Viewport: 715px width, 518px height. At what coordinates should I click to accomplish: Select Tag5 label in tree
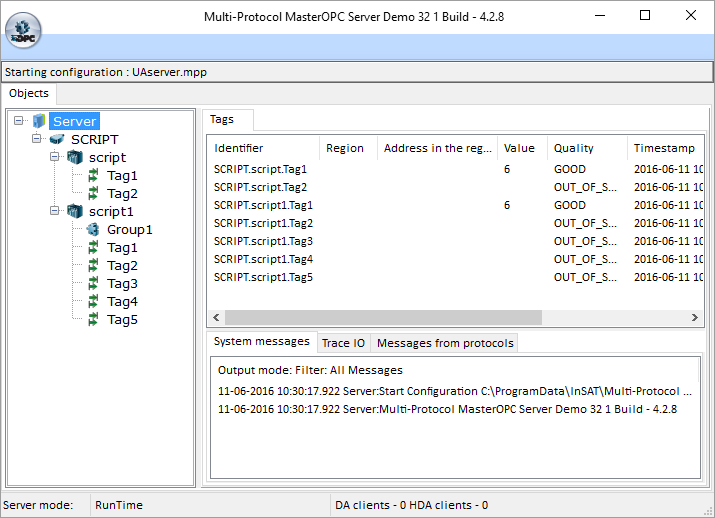122,320
